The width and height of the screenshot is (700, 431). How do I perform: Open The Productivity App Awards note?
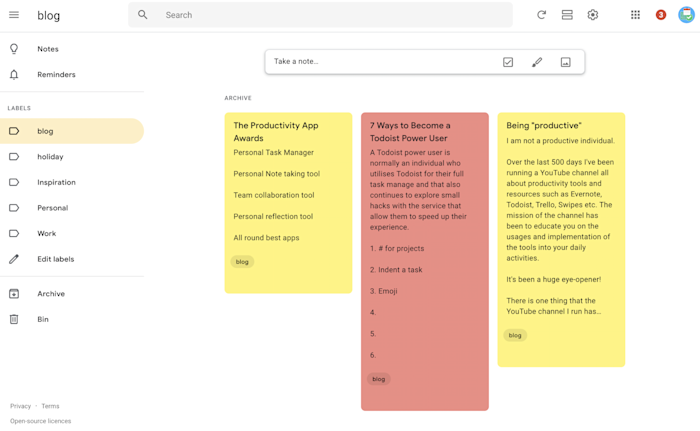tap(288, 203)
